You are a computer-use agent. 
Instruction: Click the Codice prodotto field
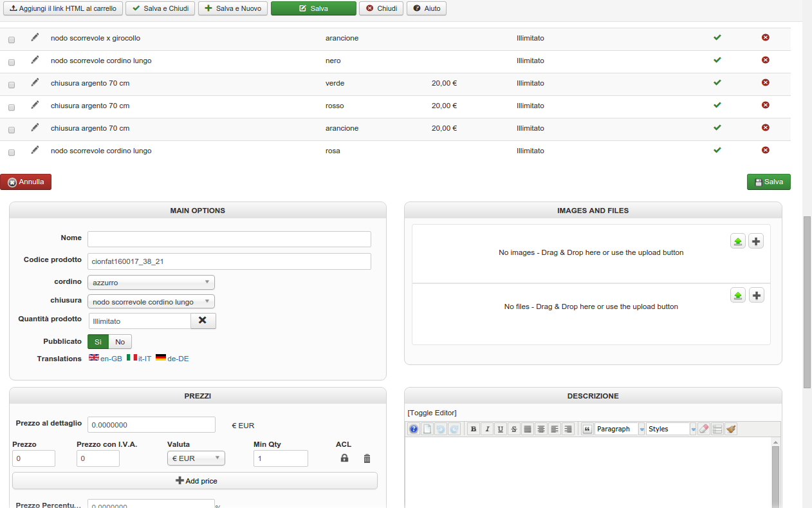(229, 261)
